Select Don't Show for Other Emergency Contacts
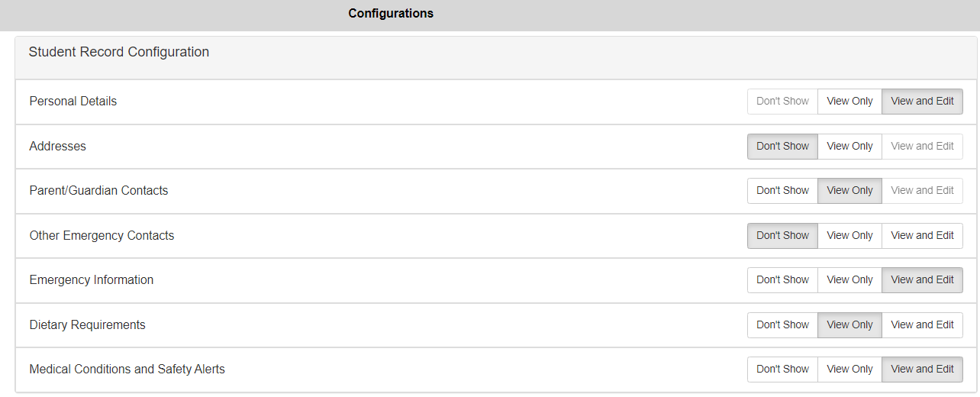Screen dimensions: 980x397 tap(782, 236)
